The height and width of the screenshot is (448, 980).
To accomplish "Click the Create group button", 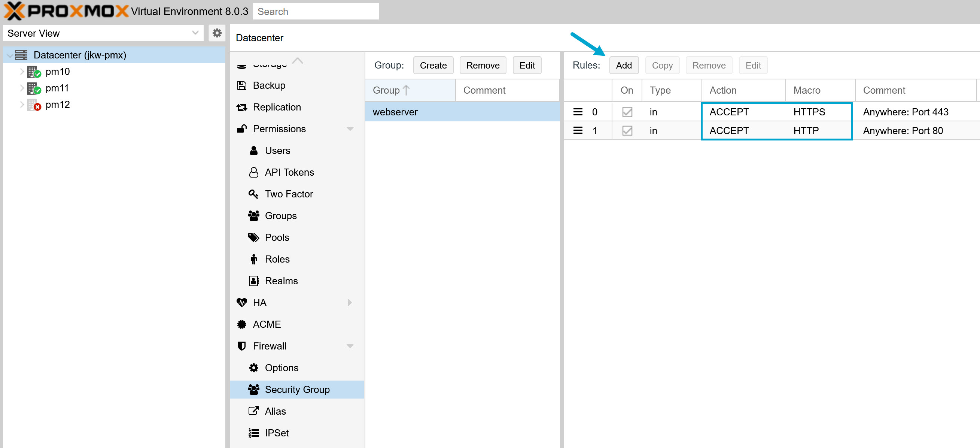I will click(433, 66).
